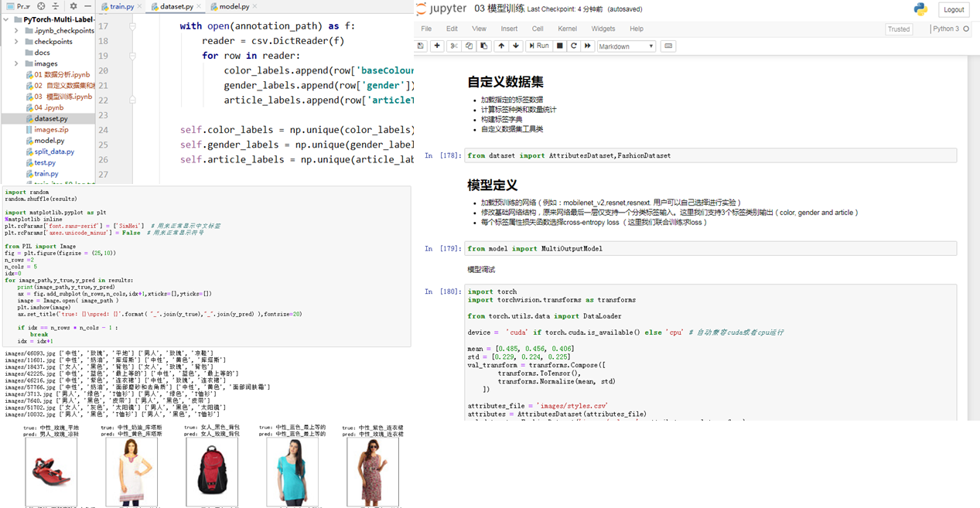Viewport: 980px width, 508px height.
Task: Select dataset.py in the project tree
Action: pos(46,119)
